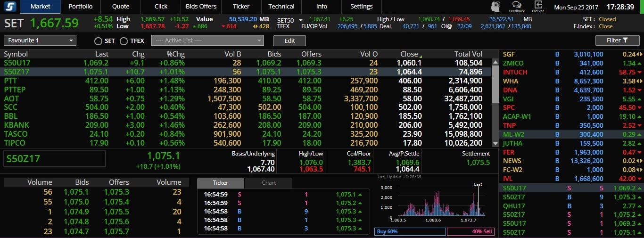
Task: Open the Market tab
Action: pyautogui.click(x=41, y=7)
